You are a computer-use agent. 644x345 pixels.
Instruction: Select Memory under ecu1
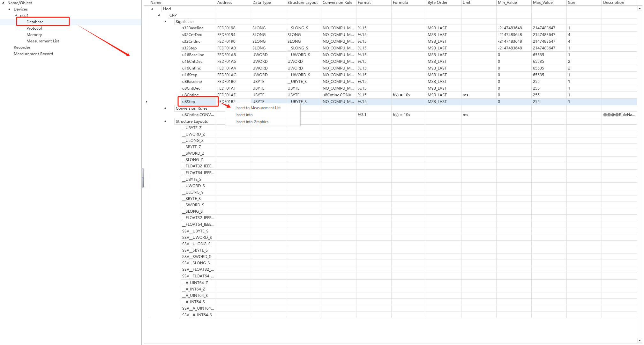pos(34,34)
